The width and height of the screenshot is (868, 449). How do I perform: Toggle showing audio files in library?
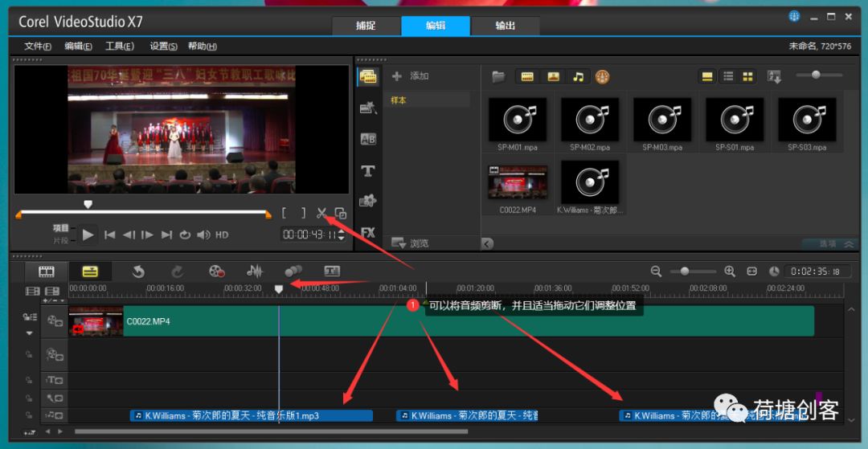point(578,76)
